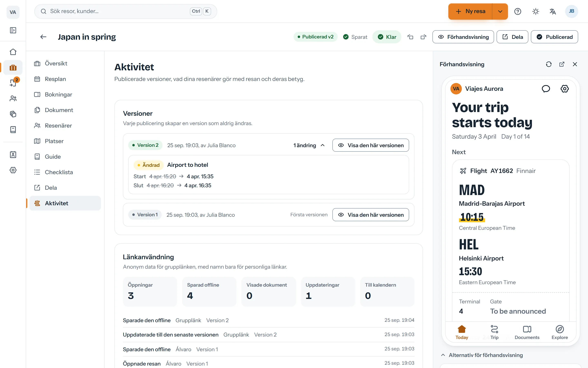Collapse the 1 ändring expander
588x368 pixels.
[309, 145]
